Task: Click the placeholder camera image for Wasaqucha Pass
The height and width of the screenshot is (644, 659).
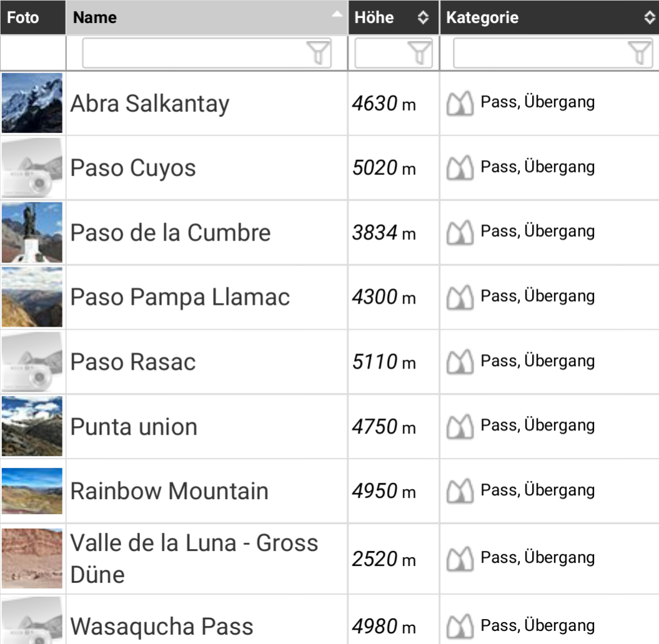Action: click(32, 622)
